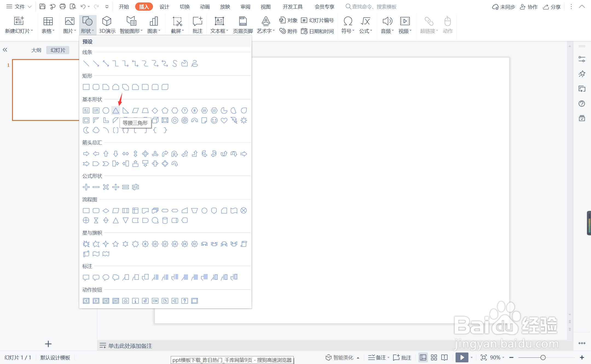This screenshot has width=591, height=364.
Task: Start slideshow with play button
Action: tap(462, 357)
